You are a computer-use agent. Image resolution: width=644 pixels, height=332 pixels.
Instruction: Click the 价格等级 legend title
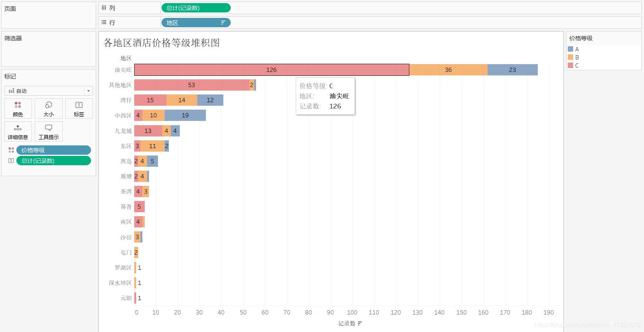tap(581, 38)
